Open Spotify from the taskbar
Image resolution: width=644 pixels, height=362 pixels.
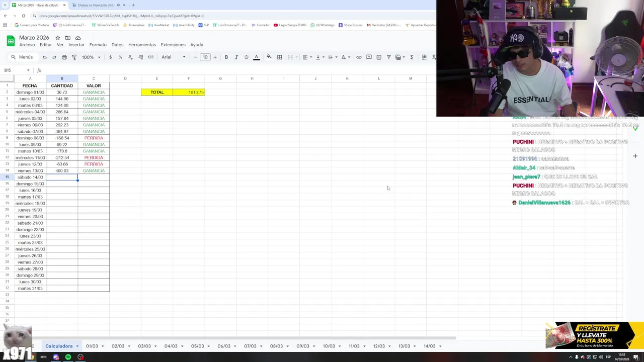point(68,357)
